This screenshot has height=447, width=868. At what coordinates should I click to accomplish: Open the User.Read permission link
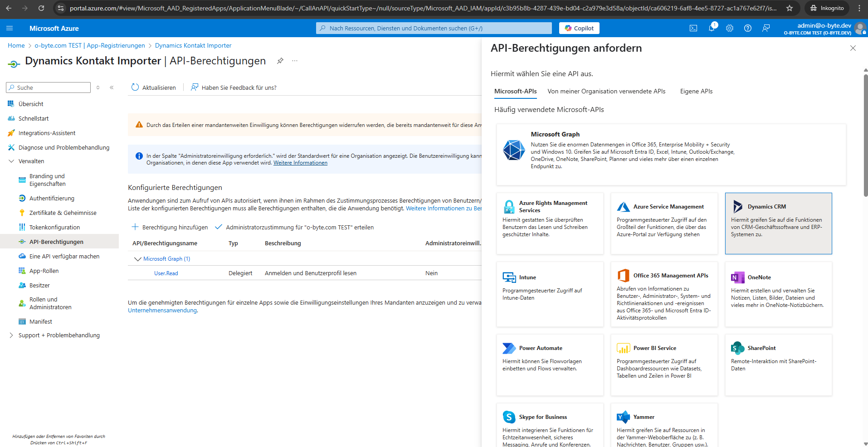166,273
